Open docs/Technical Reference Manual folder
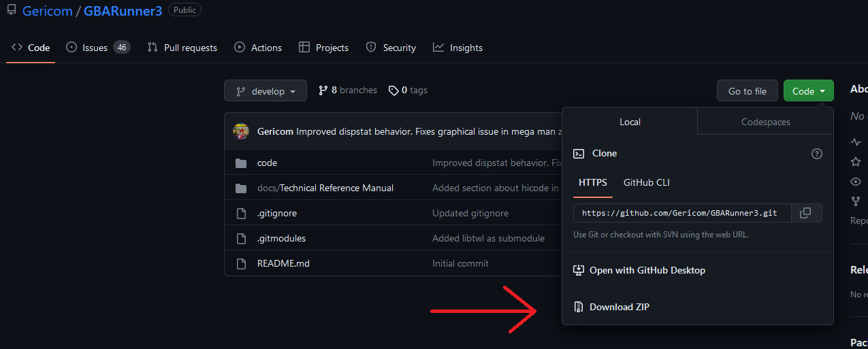The image size is (868, 349). [325, 188]
